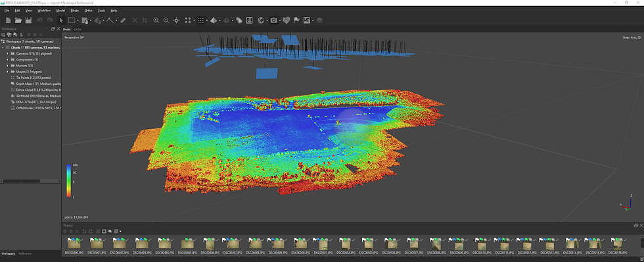Select the Draw polyline tool icon
This screenshot has width=644, height=262.
click(110, 20)
